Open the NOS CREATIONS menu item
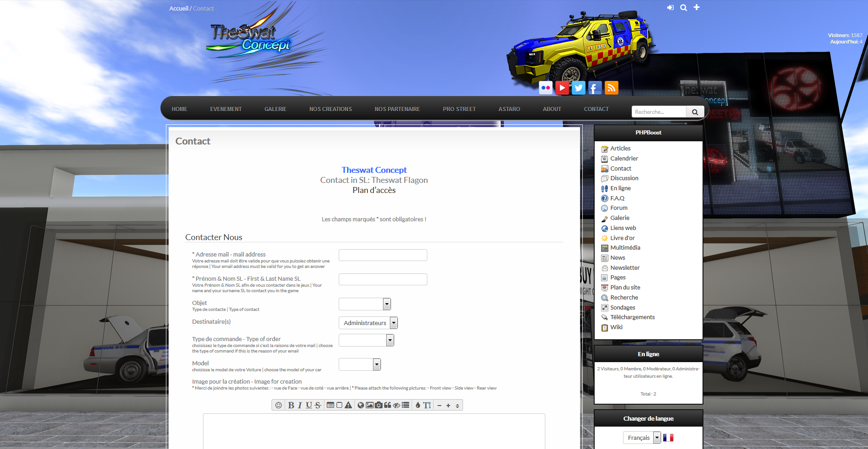Image resolution: width=868 pixels, height=449 pixels. click(x=330, y=109)
